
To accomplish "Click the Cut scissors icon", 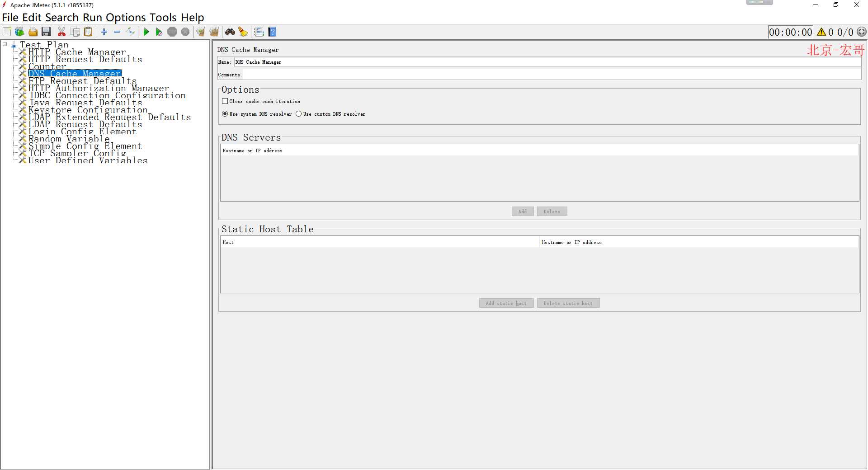I will (x=62, y=32).
